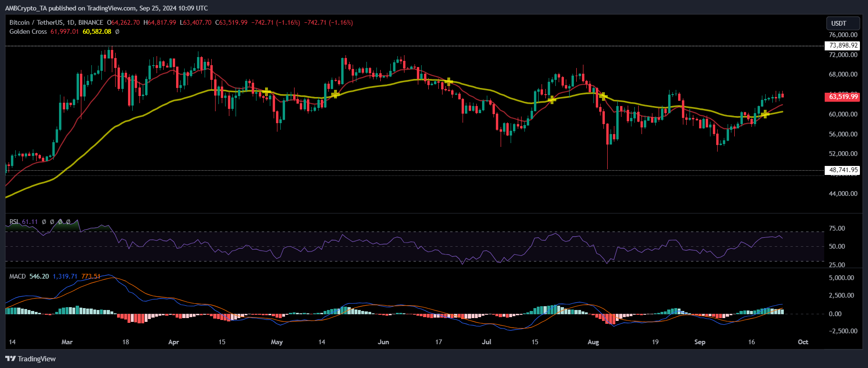Click the Mar label on time axis

click(x=67, y=342)
